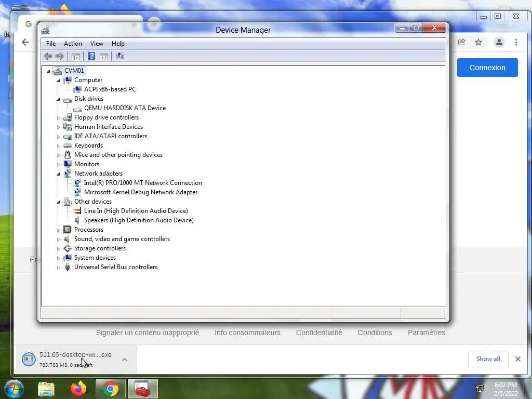Click the Properties pane toolbar icon
The height and width of the screenshot is (399, 532).
point(104,56)
